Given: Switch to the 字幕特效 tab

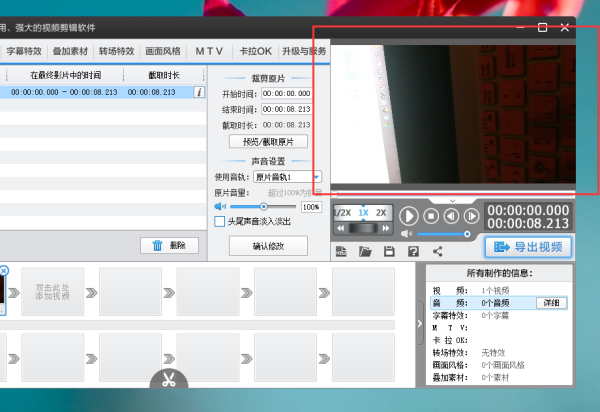Looking at the screenshot, I should [x=24, y=50].
